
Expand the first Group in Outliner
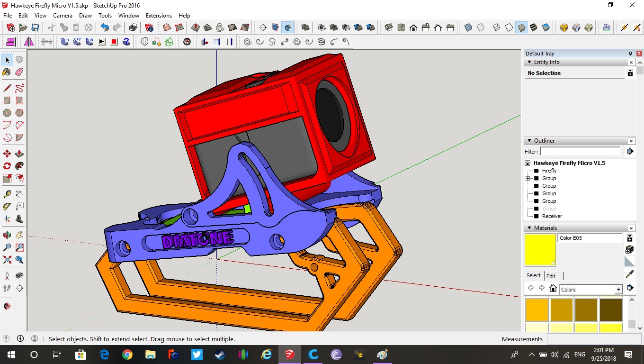click(528, 178)
